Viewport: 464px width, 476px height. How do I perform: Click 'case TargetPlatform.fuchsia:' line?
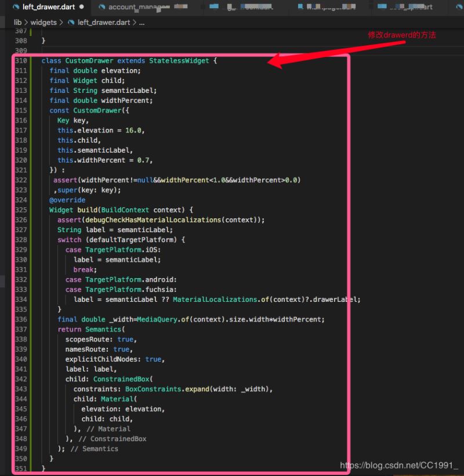[x=121, y=290]
